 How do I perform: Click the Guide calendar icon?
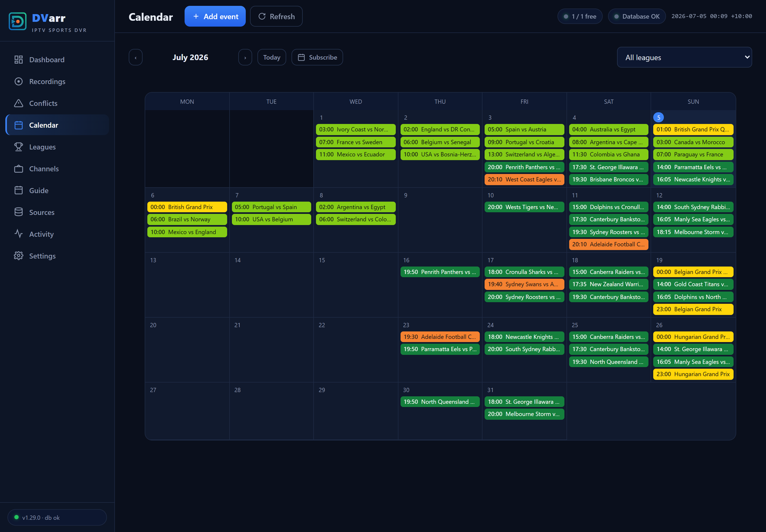pos(19,190)
